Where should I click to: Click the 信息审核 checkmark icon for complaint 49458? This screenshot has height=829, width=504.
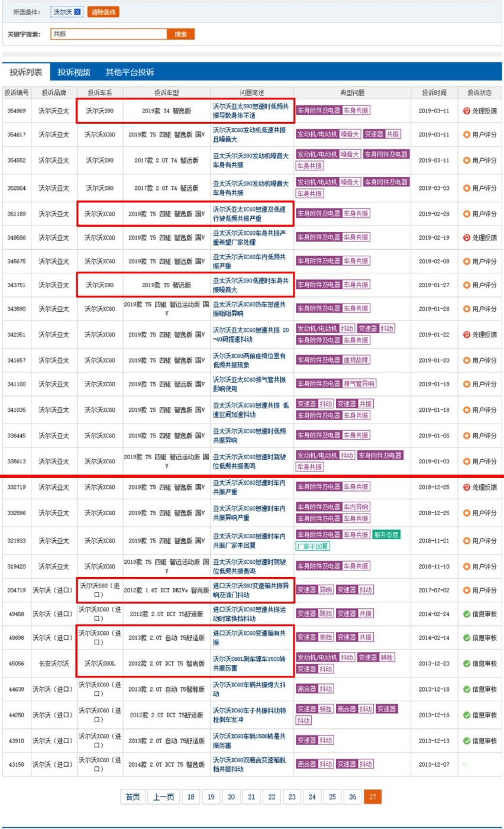pyautogui.click(x=466, y=614)
